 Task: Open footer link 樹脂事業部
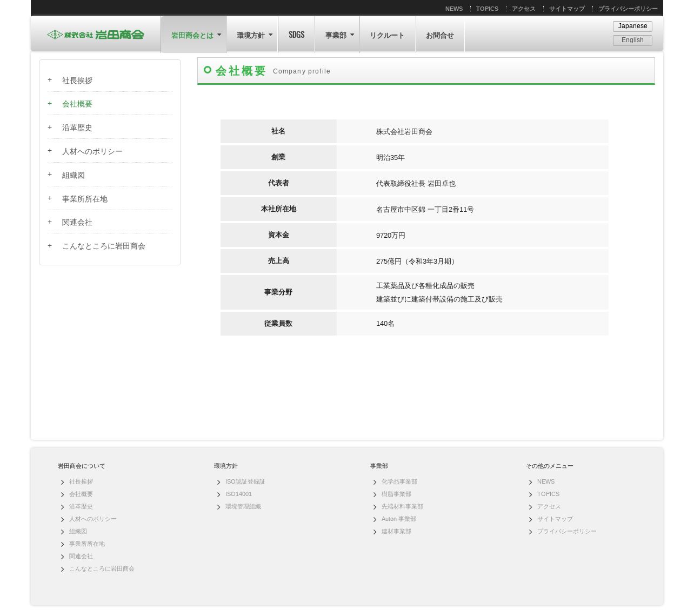pos(396,494)
